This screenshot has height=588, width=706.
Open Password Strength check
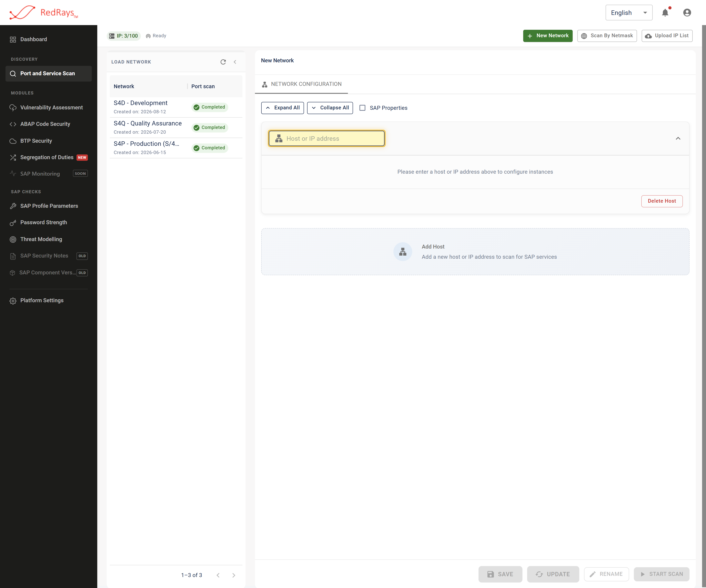tap(48, 222)
